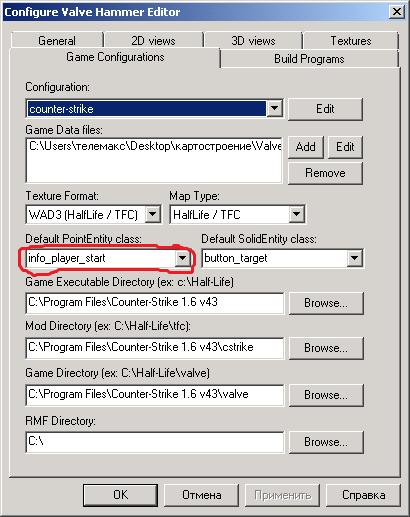Open the 2D views tab
410x517 pixels.
point(153,40)
